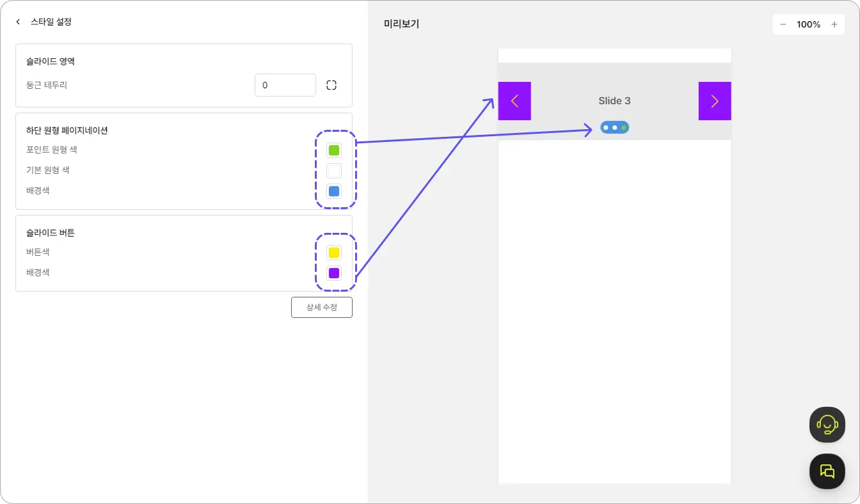Click the next slide arrow in preview

715,101
